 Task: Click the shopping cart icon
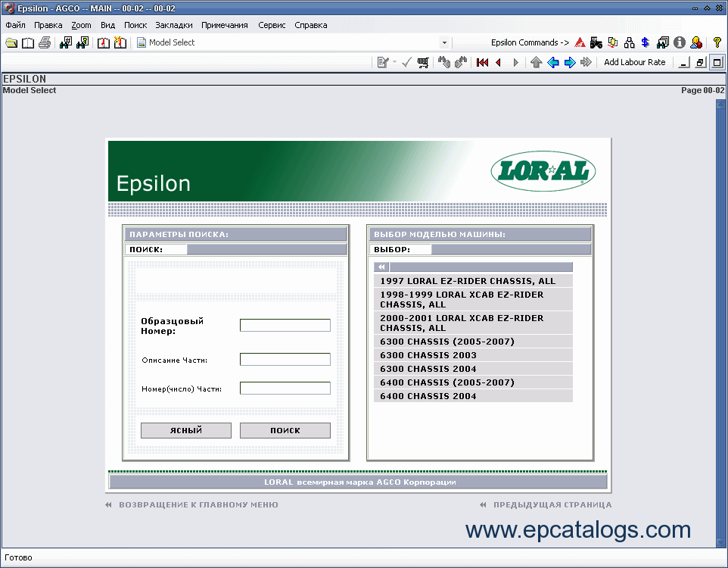click(x=423, y=62)
